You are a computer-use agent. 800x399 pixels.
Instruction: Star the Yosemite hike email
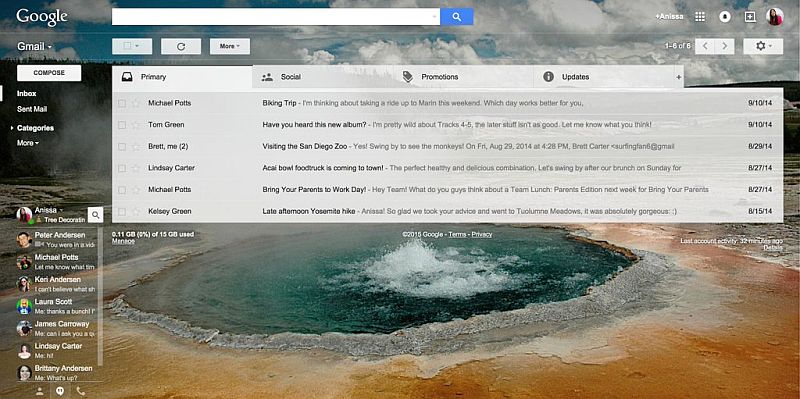(136, 211)
